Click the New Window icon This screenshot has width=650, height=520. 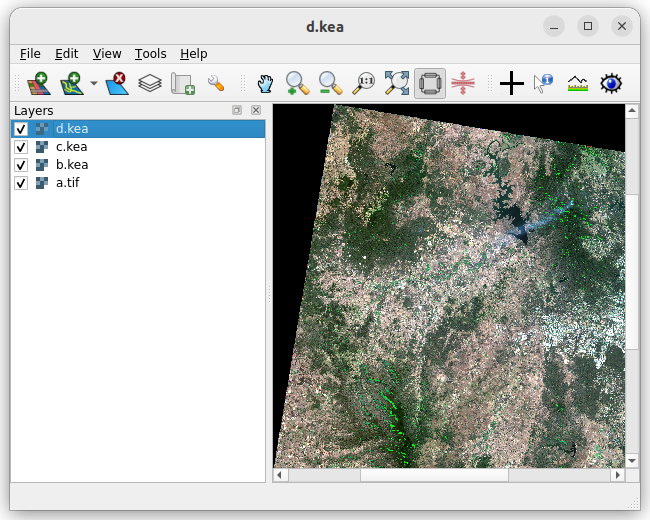183,83
